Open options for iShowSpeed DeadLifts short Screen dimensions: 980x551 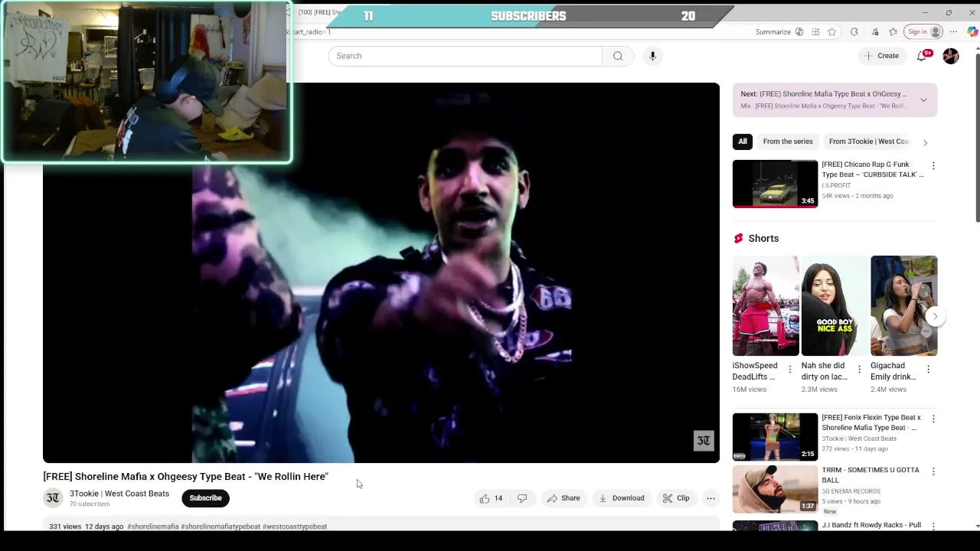[x=790, y=370]
